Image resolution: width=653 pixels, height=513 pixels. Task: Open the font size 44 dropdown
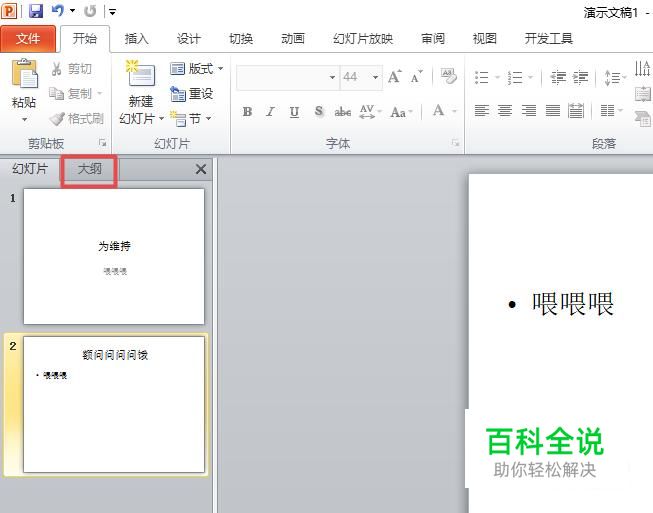pos(375,77)
